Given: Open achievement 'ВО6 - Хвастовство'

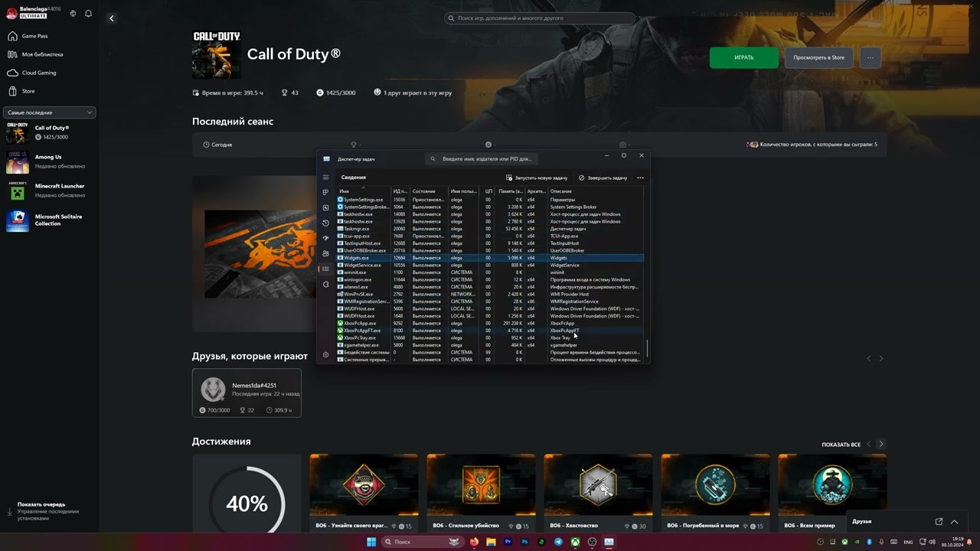Looking at the screenshot, I should [598, 492].
